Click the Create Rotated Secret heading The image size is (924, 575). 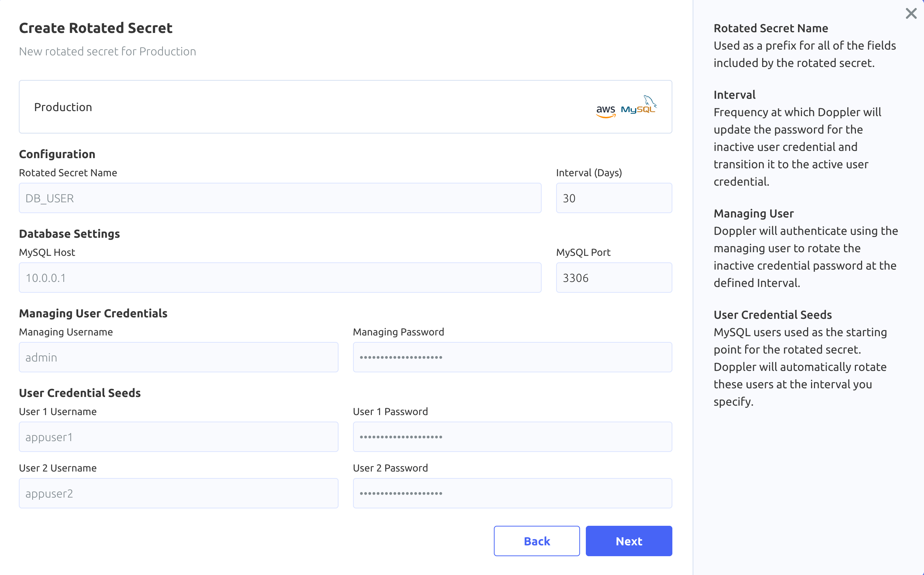point(96,28)
